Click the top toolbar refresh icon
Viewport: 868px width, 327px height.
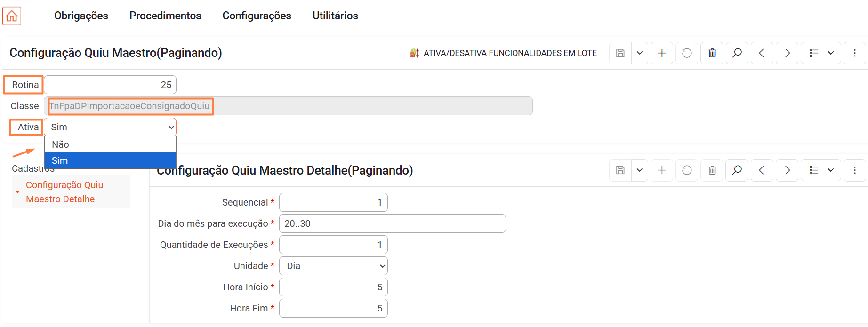pos(687,53)
